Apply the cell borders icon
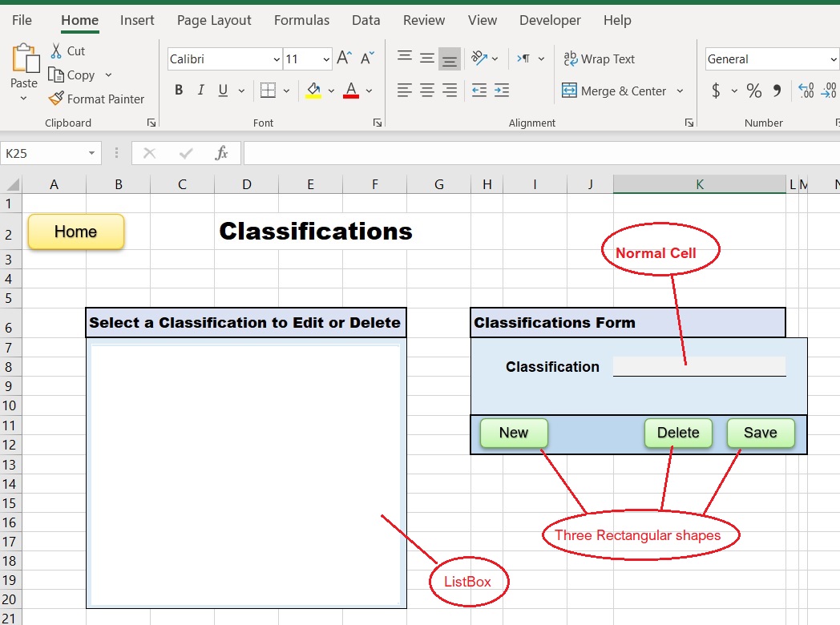Image resolution: width=840 pixels, height=625 pixels. pos(268,90)
